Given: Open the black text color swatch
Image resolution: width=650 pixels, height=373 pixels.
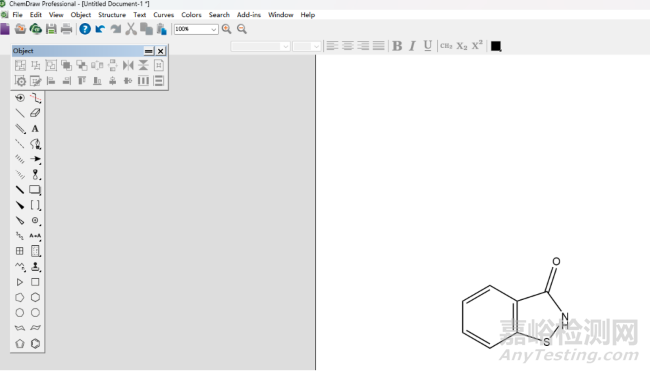Looking at the screenshot, I should point(496,46).
